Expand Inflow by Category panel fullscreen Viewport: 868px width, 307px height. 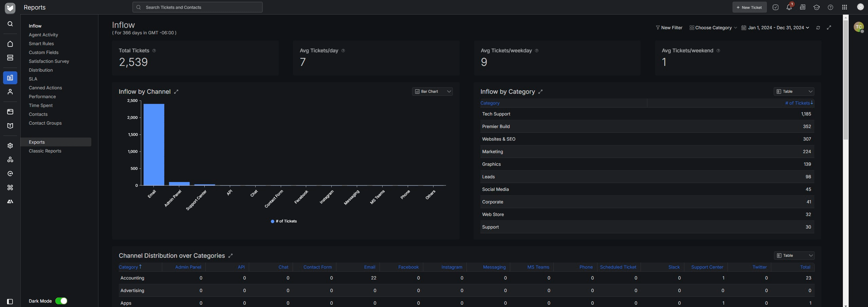(x=540, y=92)
